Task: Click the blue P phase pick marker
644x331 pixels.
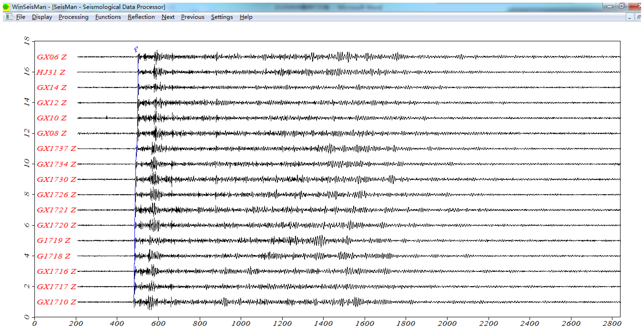Action: click(136, 49)
